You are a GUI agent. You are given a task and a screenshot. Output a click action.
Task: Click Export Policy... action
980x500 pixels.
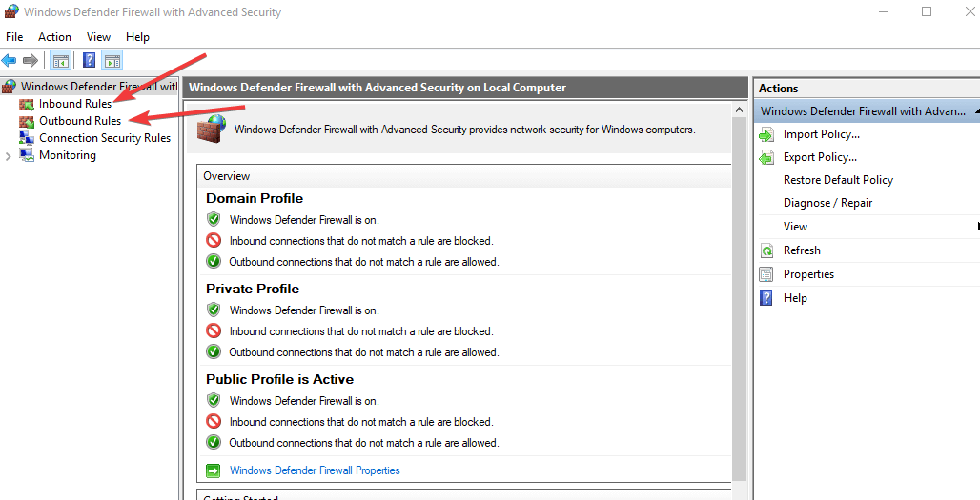coord(820,157)
